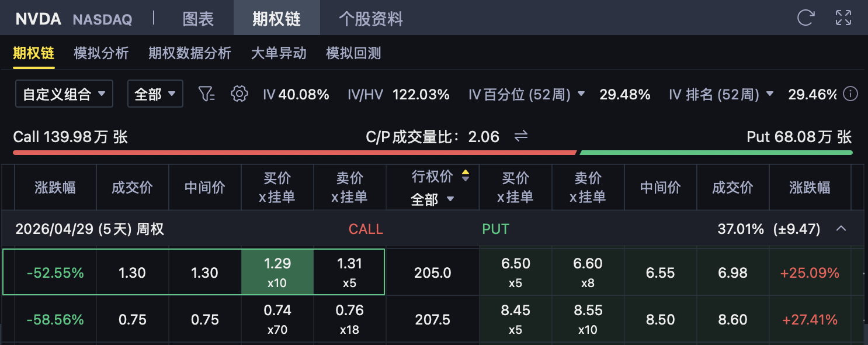Swap Call and Put sides icon
This screenshot has width=868, height=345.
[x=520, y=136]
